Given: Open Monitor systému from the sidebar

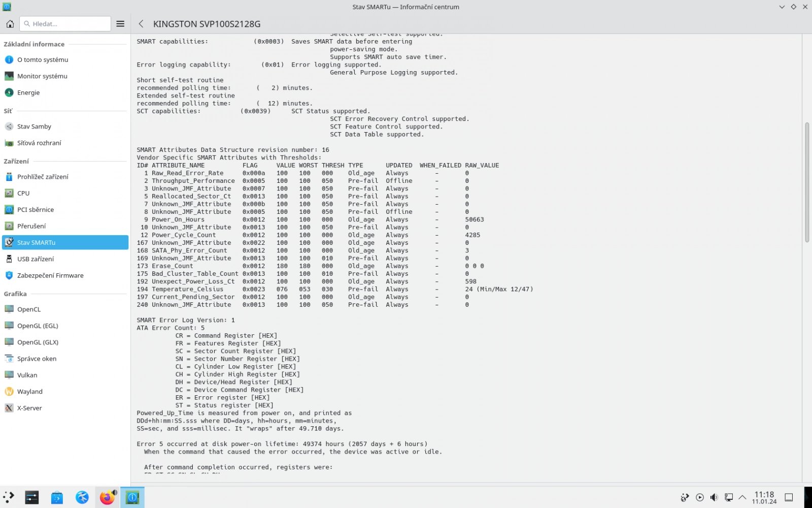Looking at the screenshot, I should (65, 76).
